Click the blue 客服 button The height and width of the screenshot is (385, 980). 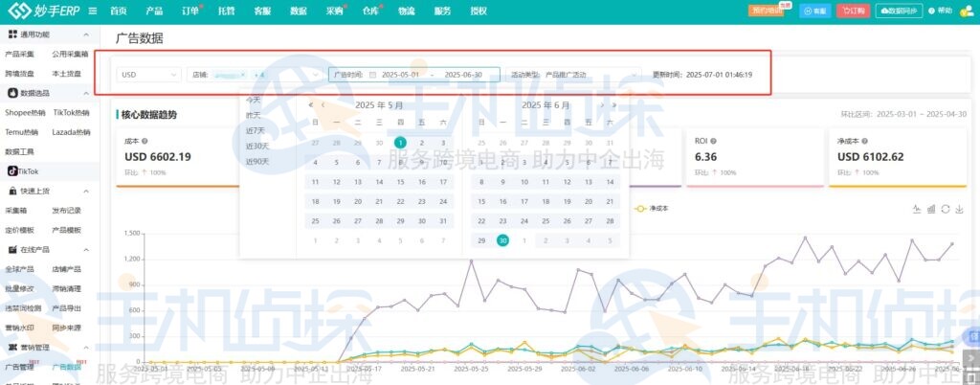click(x=815, y=11)
